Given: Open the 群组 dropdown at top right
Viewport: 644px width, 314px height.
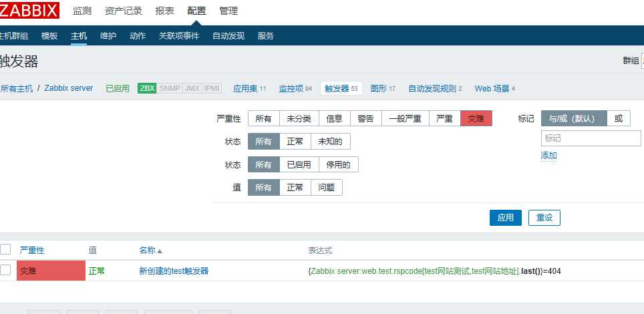Looking at the screenshot, I should [643, 61].
